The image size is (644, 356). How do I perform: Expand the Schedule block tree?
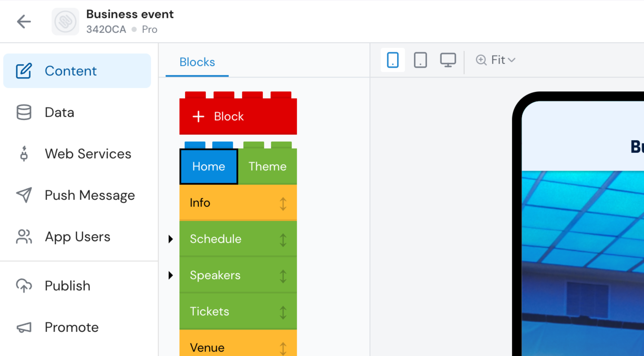[171, 239]
